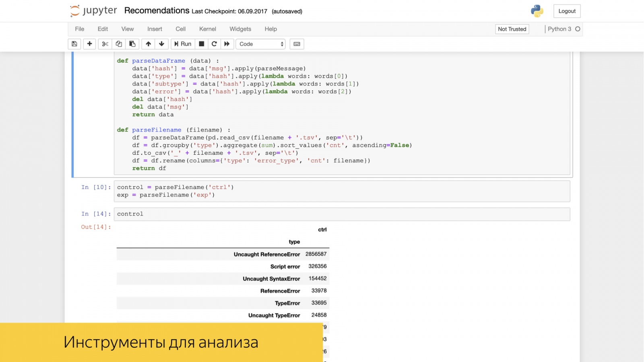Click the value 24858

coord(319,315)
